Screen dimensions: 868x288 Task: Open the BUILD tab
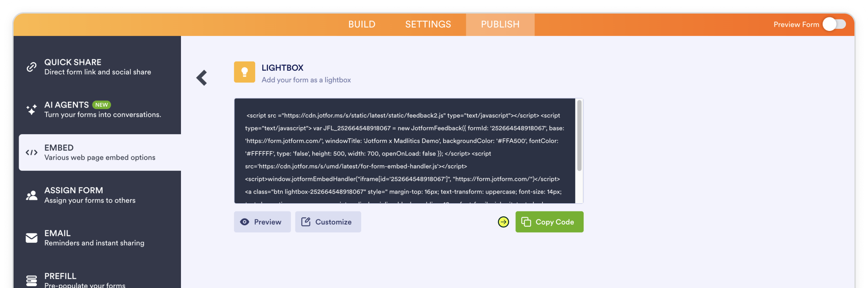362,24
